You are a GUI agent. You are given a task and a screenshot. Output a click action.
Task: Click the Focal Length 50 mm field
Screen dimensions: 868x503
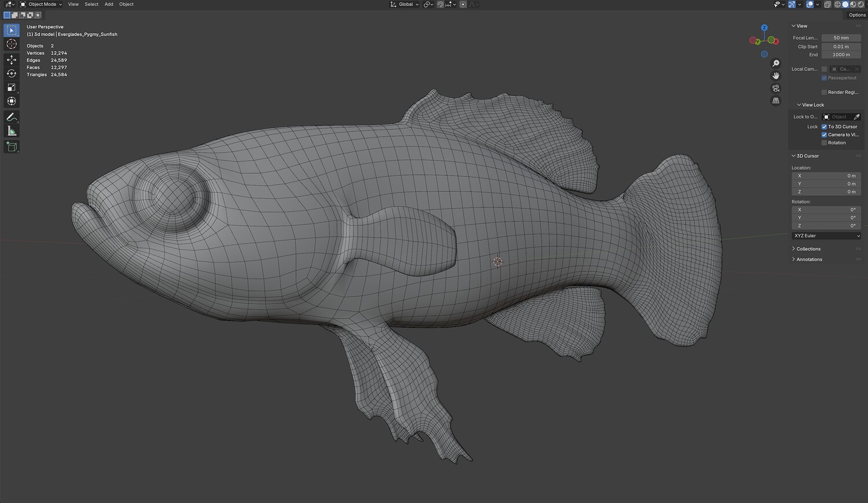[841, 38]
